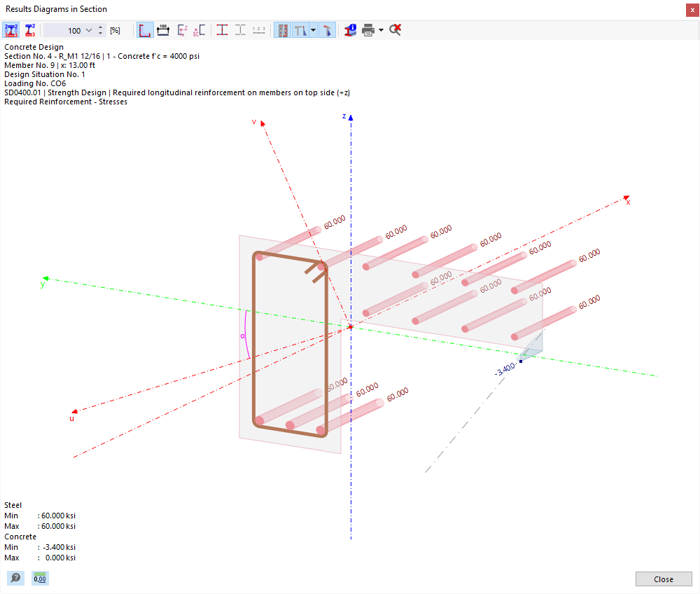Click the Close button
This screenshot has height=594, width=700.
(x=664, y=579)
